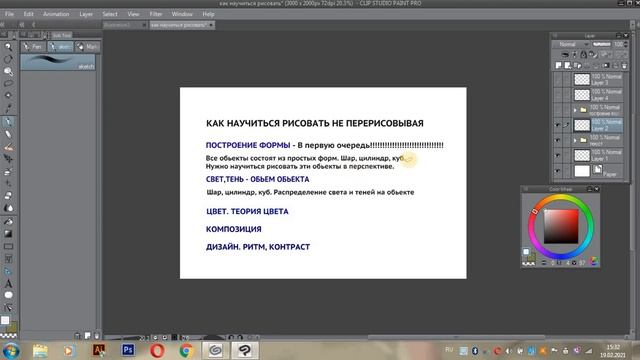
Task: Click the layer opacity 100 stepper arrows
Action: click(626, 44)
